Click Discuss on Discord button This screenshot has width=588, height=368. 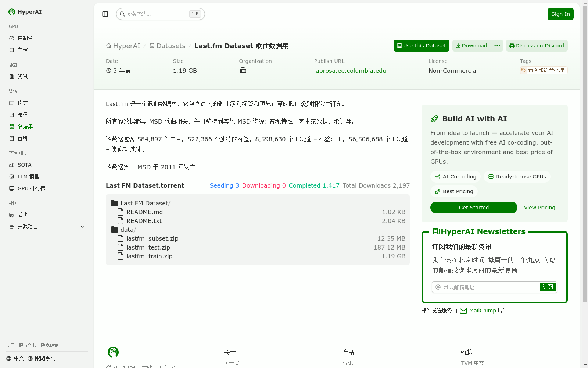point(537,46)
